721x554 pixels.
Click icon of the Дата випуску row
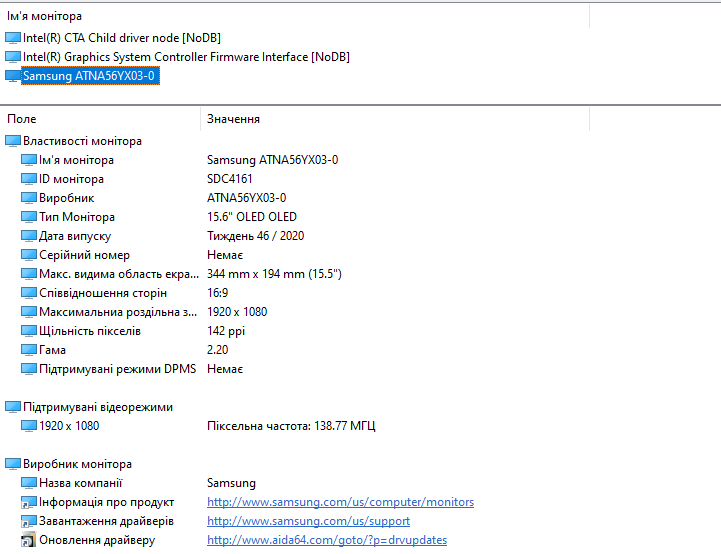click(x=29, y=236)
